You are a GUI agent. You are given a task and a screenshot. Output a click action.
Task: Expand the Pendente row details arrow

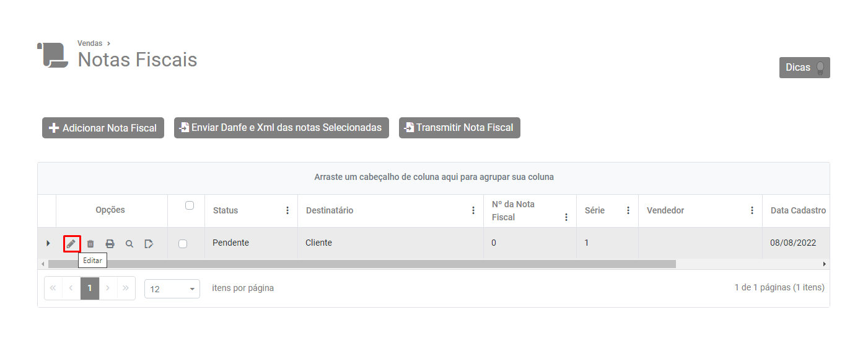click(x=48, y=243)
